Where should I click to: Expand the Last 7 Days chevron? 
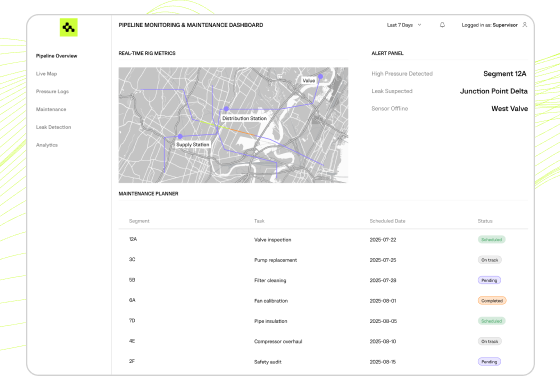[x=420, y=25]
